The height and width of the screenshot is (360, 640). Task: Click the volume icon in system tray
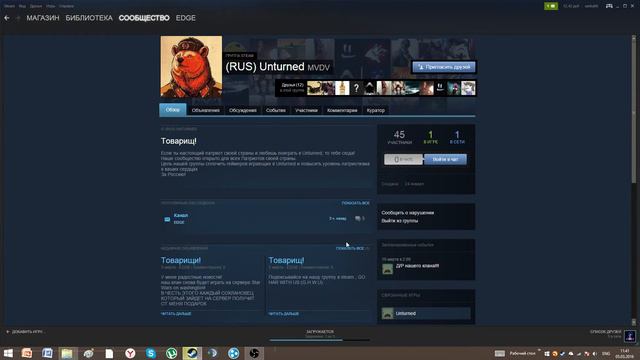pyautogui.click(x=595, y=353)
